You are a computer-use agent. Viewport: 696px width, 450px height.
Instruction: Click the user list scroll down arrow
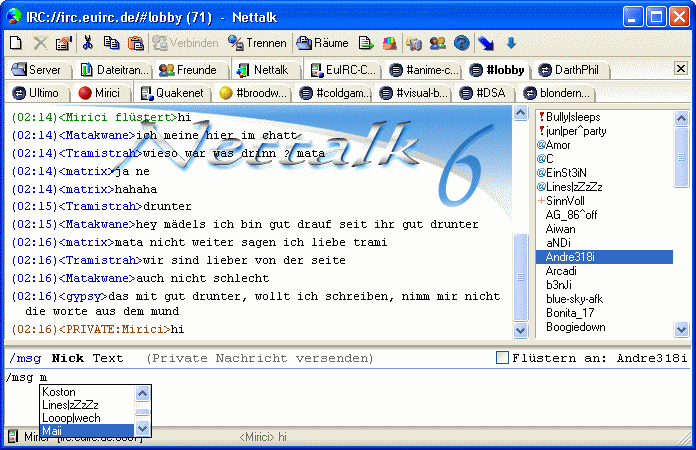coord(681,330)
